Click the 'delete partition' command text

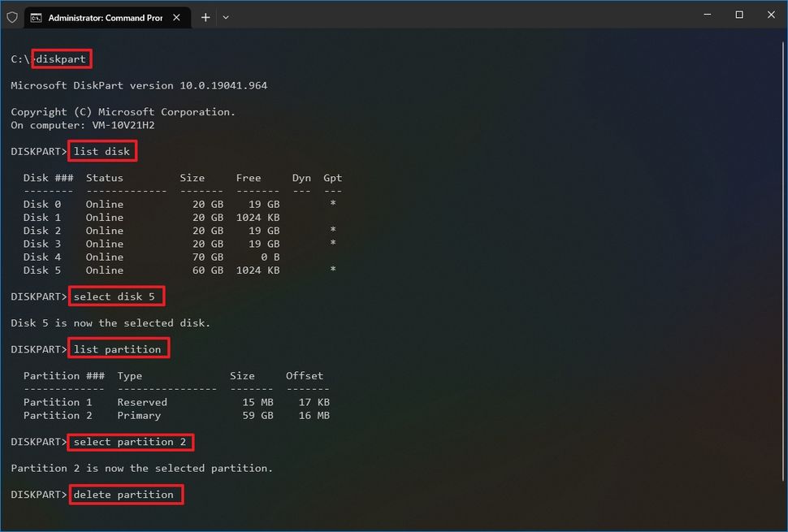point(123,495)
